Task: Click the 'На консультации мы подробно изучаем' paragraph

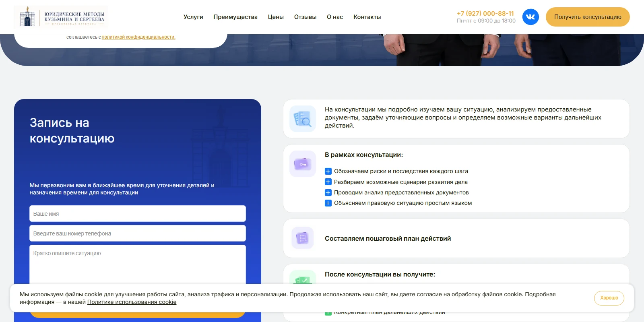Action: point(463,118)
